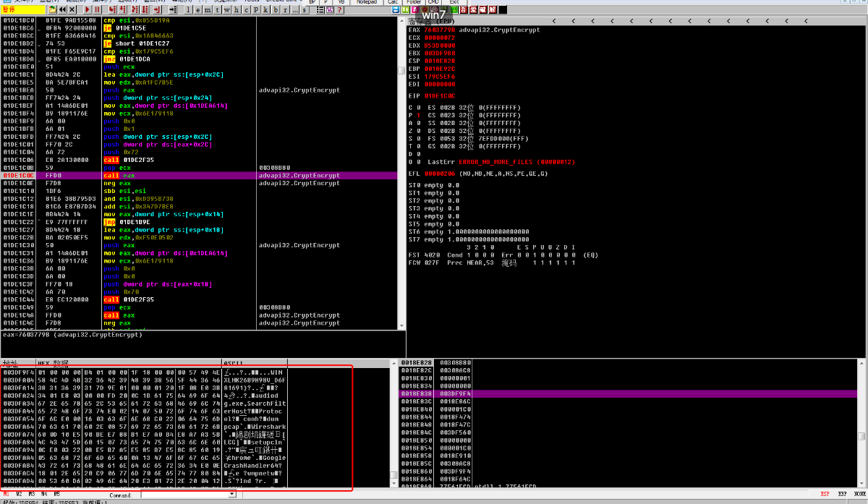Viewport: 868px width, 504px height.
Task: Click the Exit shortcut button
Action: point(454,2)
